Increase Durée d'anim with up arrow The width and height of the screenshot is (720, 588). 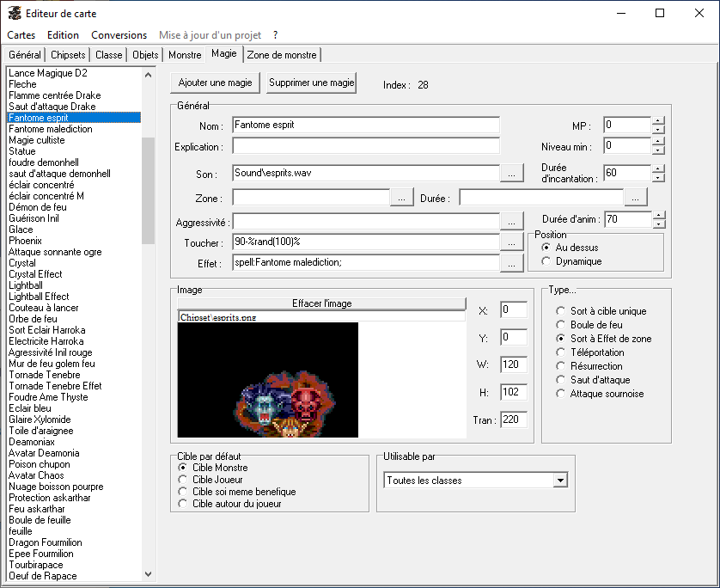pyautogui.click(x=658, y=215)
